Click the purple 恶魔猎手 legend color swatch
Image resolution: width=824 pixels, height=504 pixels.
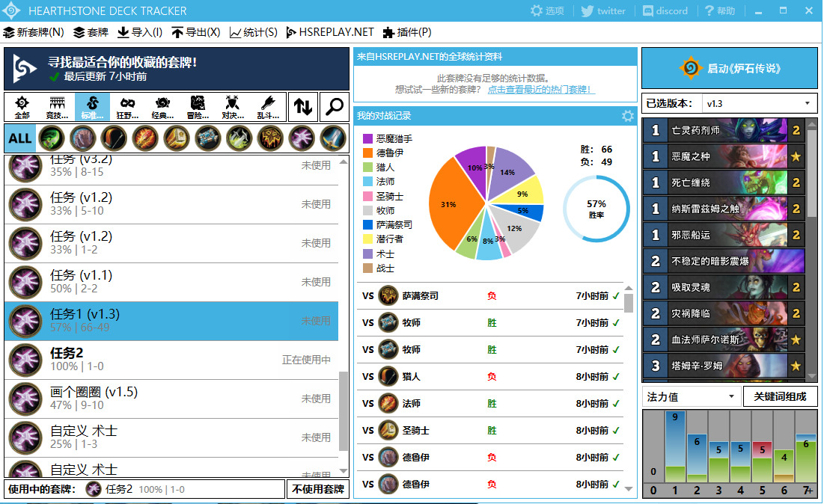tap(368, 138)
